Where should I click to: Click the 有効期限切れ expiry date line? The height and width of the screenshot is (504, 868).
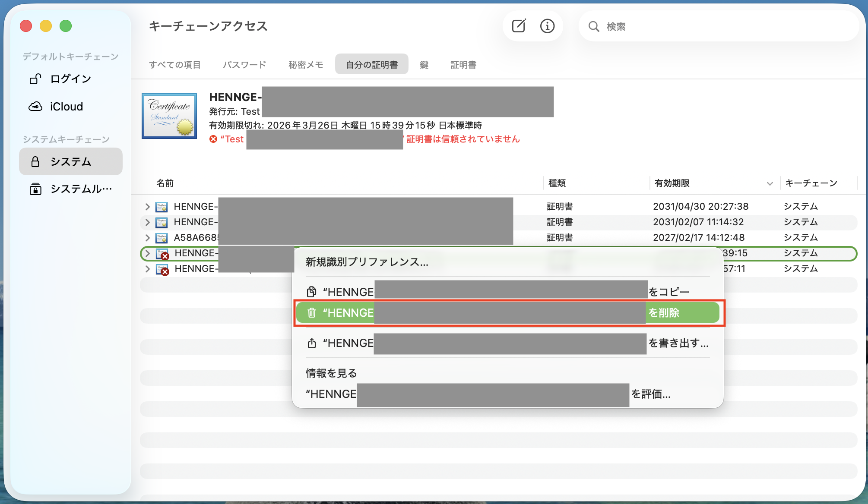click(345, 125)
